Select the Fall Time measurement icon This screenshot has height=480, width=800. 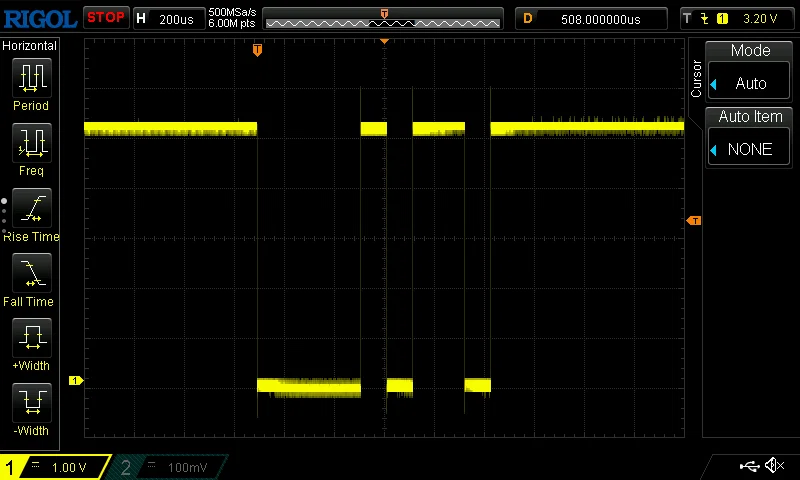(32, 273)
